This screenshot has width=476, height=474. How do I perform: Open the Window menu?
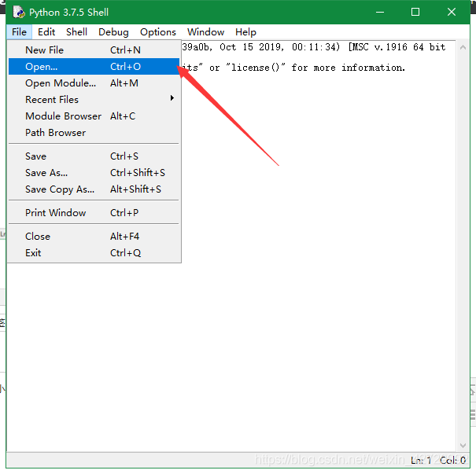pyautogui.click(x=205, y=32)
